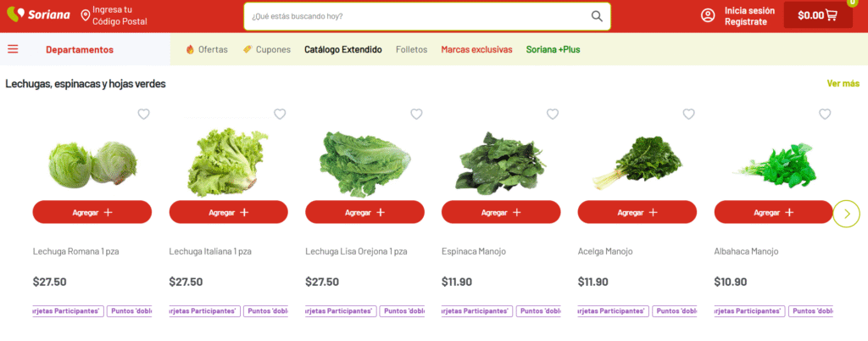Viewport: 868px width, 341px height.
Task: Open the Catálogo Extendido menu item
Action: 342,49
